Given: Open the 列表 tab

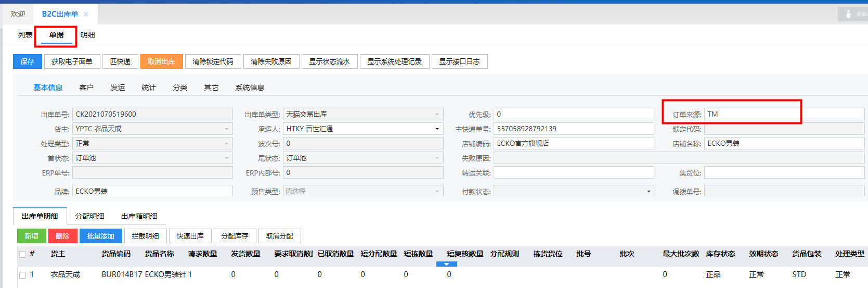Looking at the screenshot, I should click(25, 35).
